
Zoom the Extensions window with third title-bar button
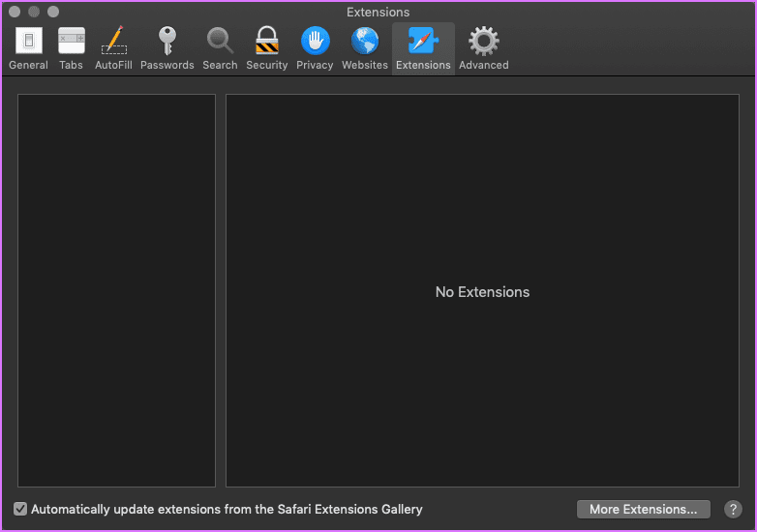point(53,12)
